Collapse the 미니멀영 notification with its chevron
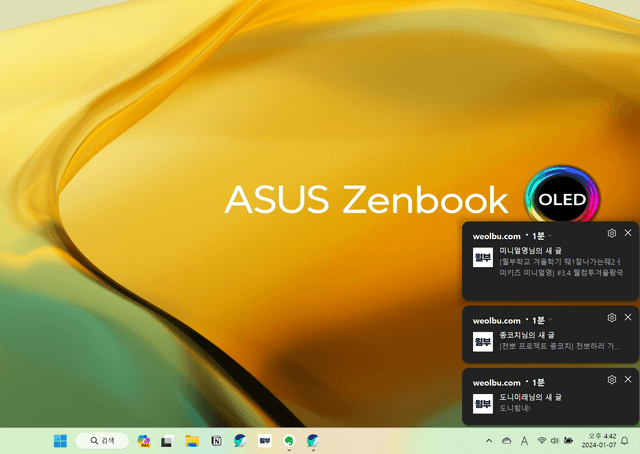640x454 pixels. pos(550,236)
